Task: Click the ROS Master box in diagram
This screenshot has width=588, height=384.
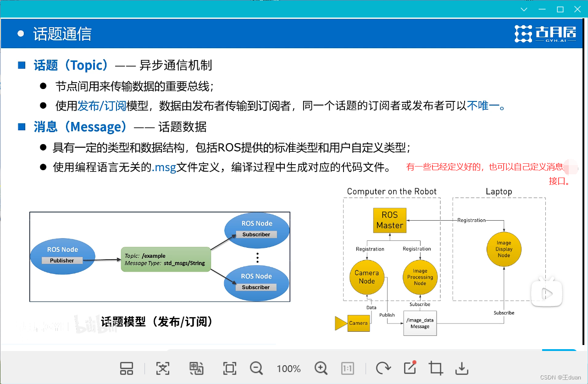Action: tap(389, 220)
